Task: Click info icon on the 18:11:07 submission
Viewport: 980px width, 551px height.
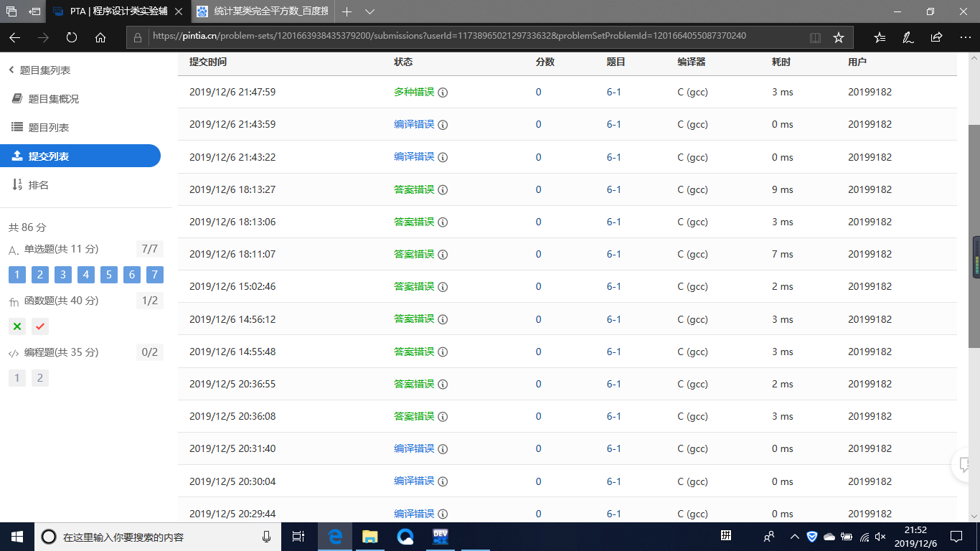Action: pos(443,255)
